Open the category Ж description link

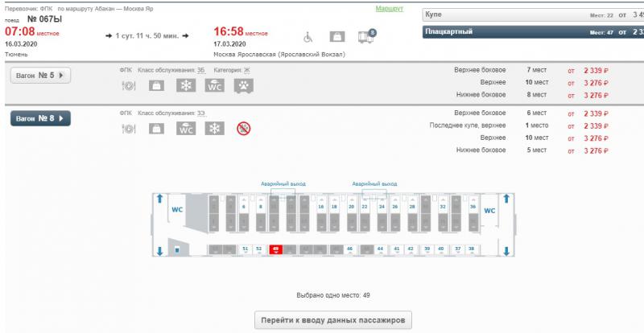point(247,70)
